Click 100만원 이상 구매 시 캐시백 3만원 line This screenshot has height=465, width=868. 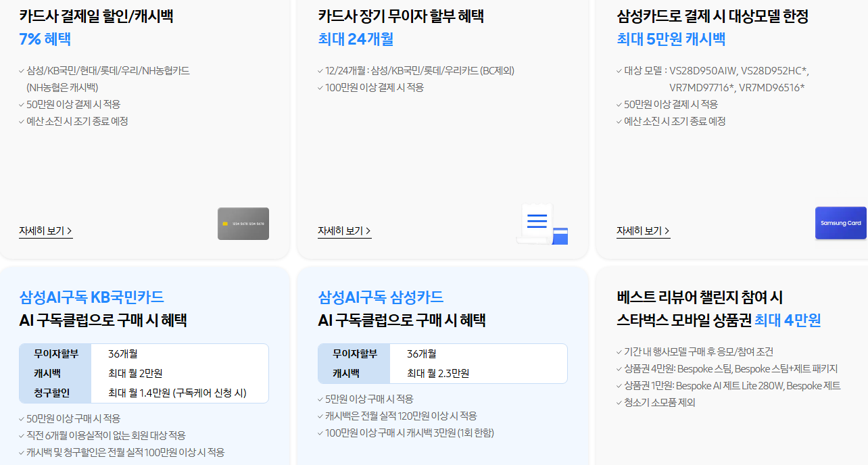[x=410, y=433]
